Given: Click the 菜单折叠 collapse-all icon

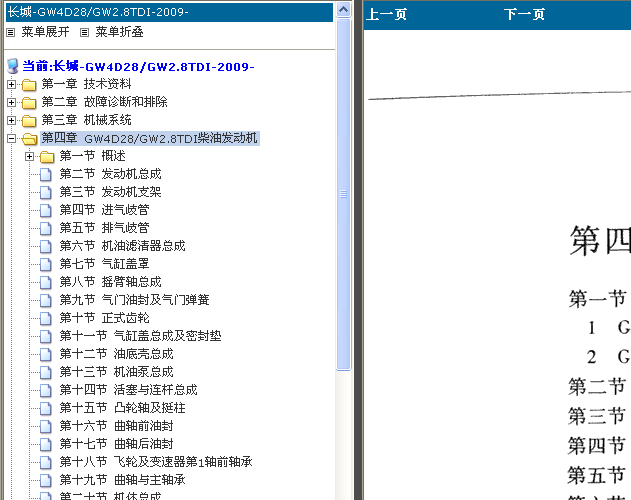Looking at the screenshot, I should pyautogui.click(x=84, y=32).
